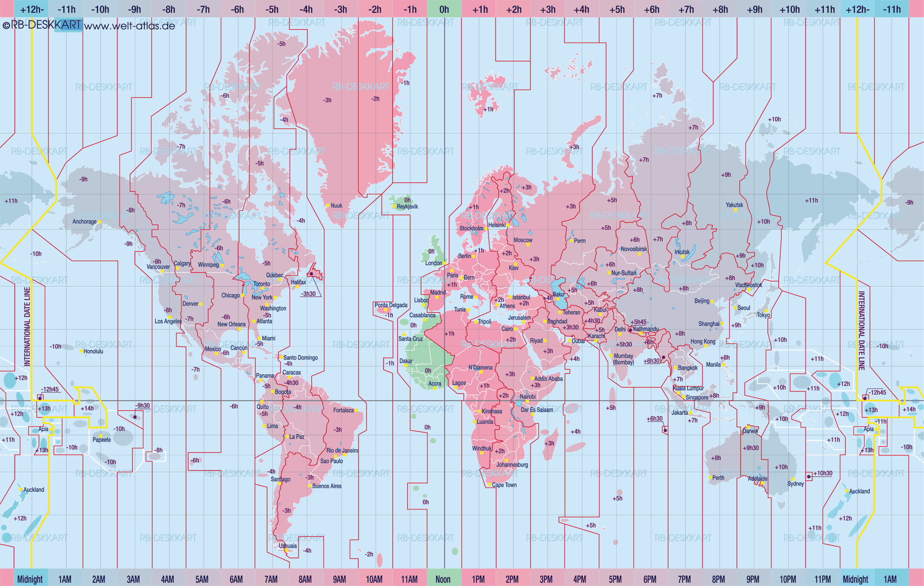The image size is (924, 586).
Task: Click the 'Santo Domingo' city label
Action: [x=301, y=358]
